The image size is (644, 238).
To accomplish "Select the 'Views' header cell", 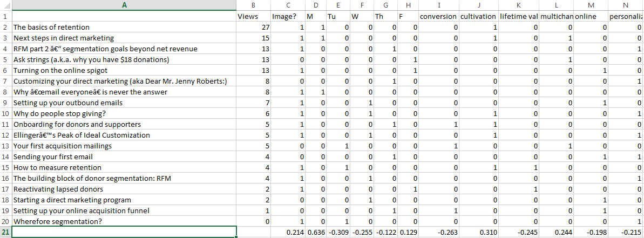I will click(x=253, y=16).
